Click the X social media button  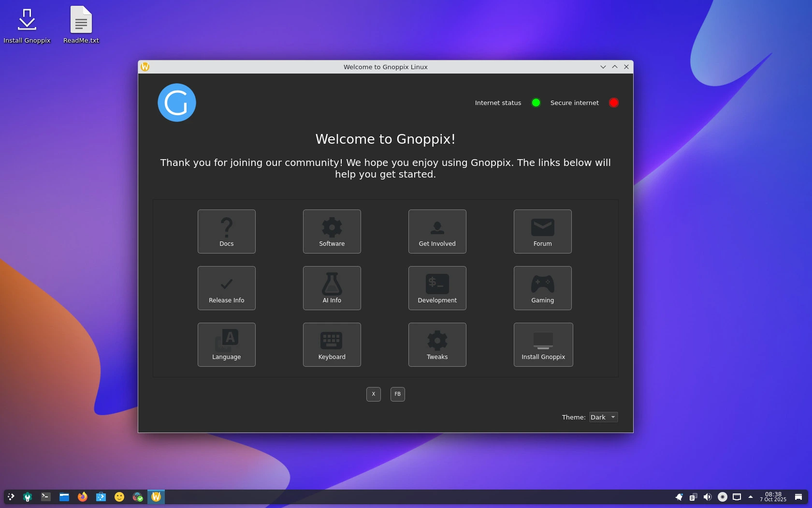click(373, 394)
